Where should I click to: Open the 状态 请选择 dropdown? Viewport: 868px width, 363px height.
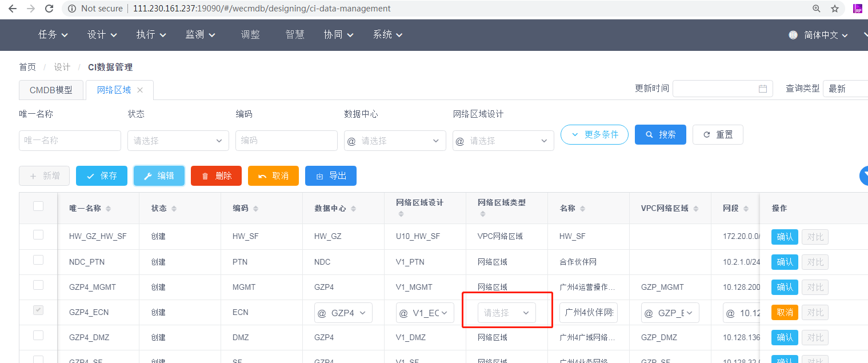[x=178, y=140]
